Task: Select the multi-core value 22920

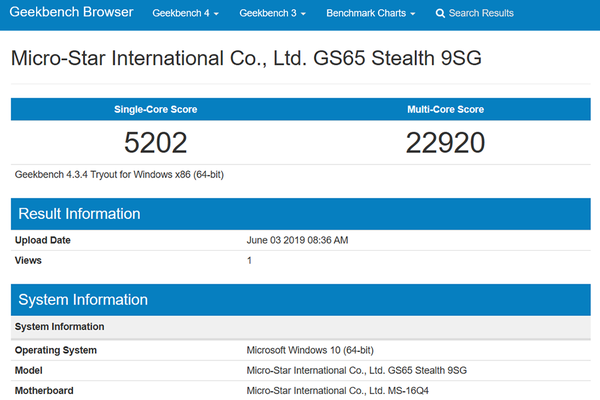Action: (445, 143)
